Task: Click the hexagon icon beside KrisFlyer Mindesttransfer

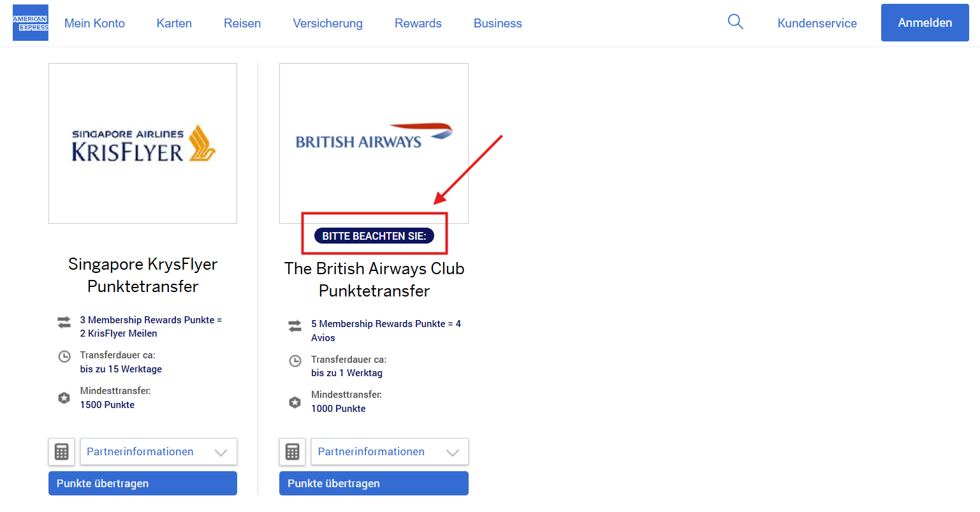Action: (x=64, y=397)
